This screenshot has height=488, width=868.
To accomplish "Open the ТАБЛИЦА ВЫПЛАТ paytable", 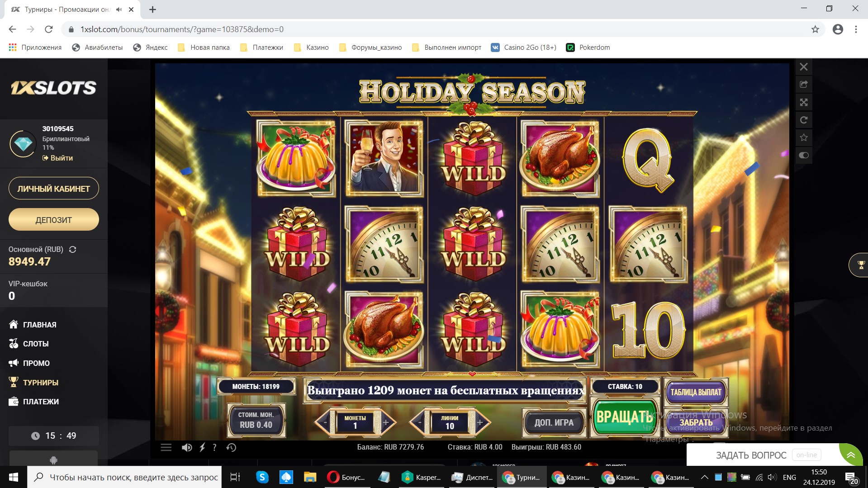I will point(696,392).
